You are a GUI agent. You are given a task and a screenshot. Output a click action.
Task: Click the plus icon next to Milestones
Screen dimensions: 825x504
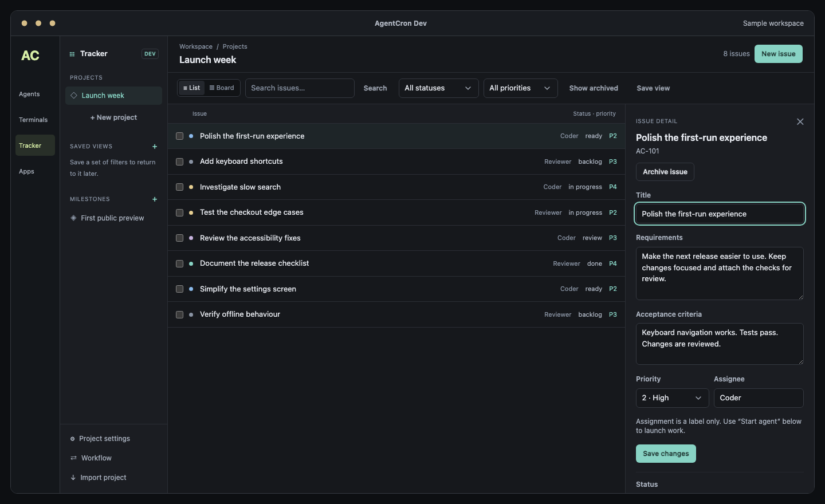155,199
